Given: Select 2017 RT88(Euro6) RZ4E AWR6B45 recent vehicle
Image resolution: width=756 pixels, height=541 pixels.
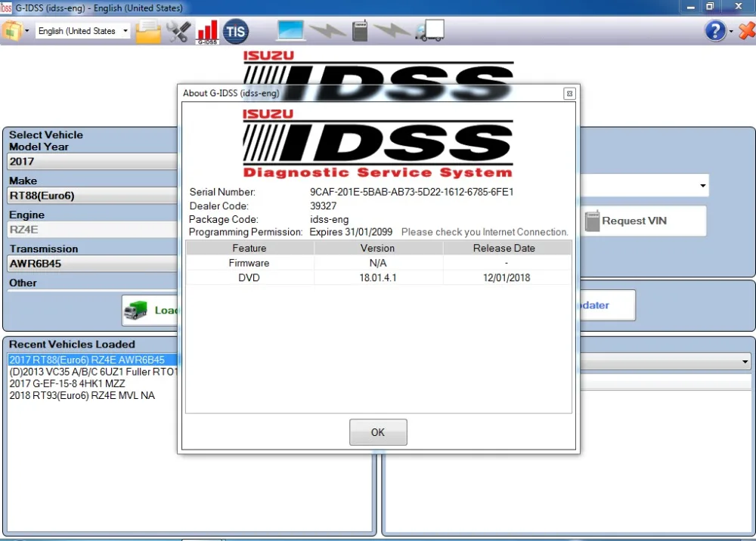Looking at the screenshot, I should point(92,360).
